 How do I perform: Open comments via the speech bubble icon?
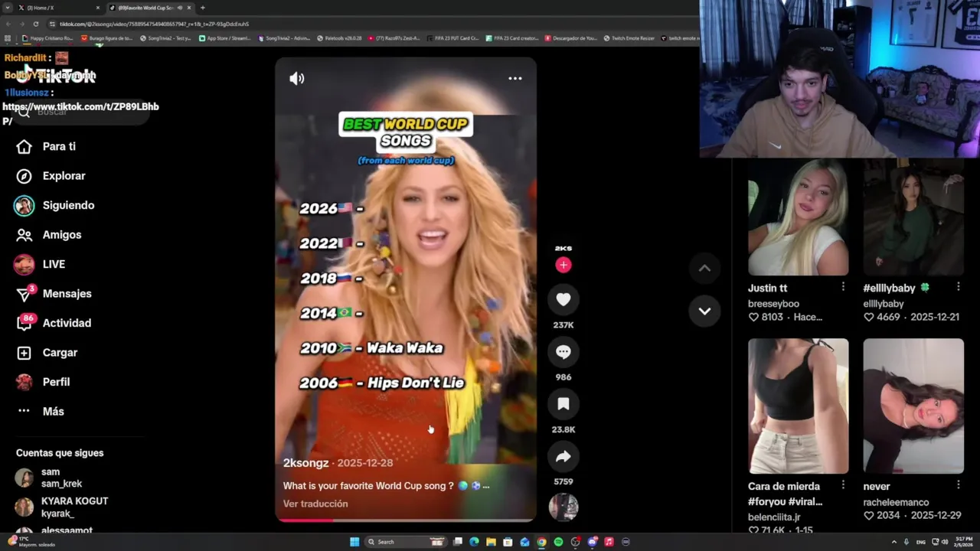pos(563,351)
